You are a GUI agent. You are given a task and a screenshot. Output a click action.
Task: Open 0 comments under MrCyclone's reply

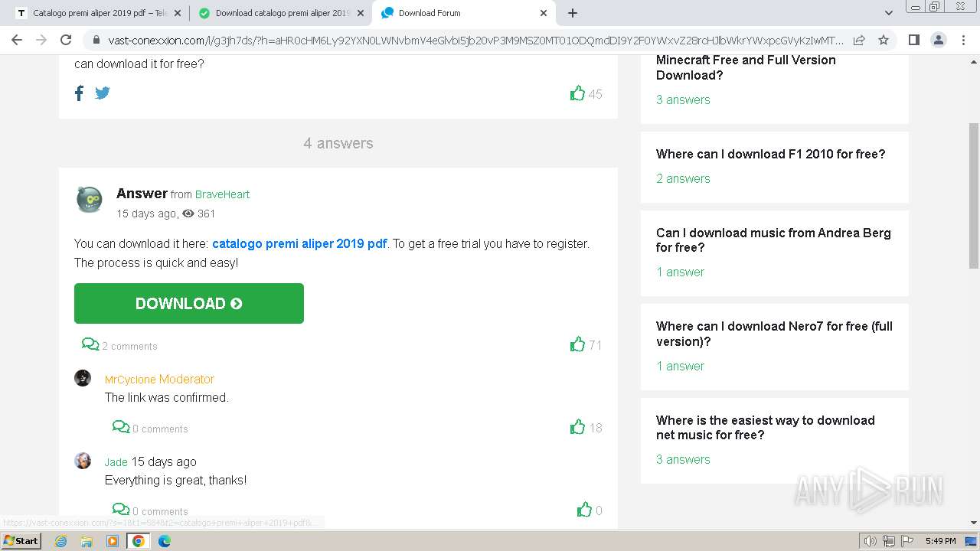coord(150,428)
